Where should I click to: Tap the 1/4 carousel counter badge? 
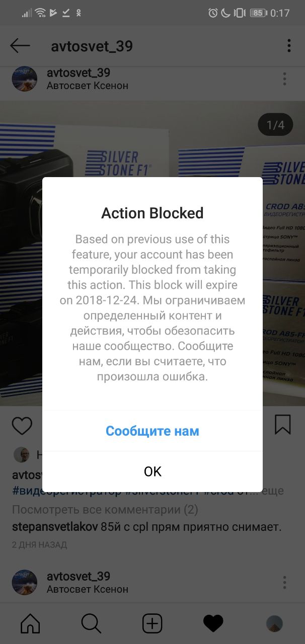point(275,125)
